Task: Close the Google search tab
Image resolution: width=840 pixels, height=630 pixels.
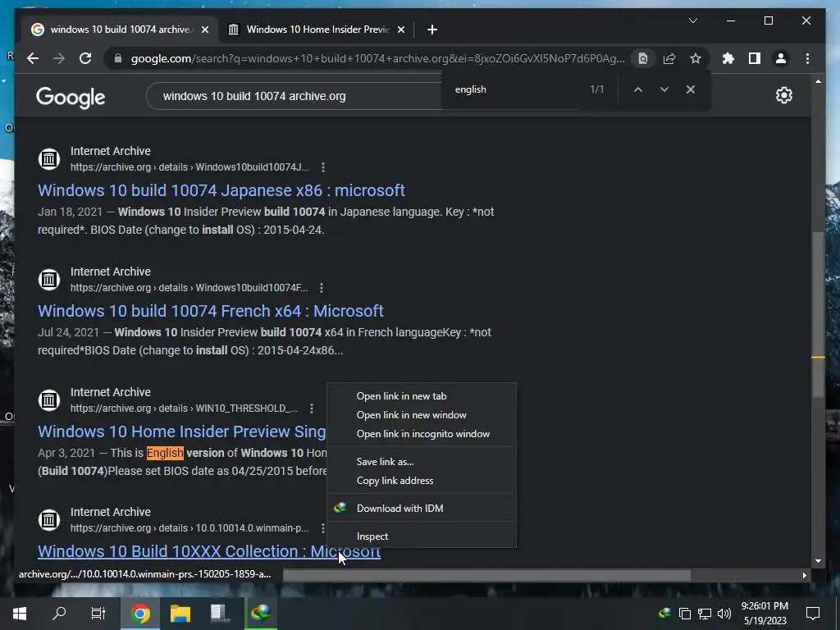Action: pyautogui.click(x=204, y=30)
